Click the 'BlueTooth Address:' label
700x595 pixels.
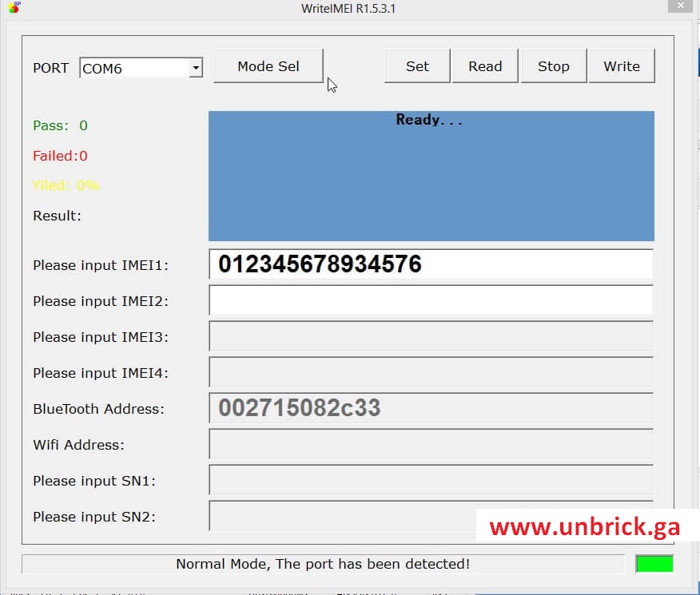[98, 409]
